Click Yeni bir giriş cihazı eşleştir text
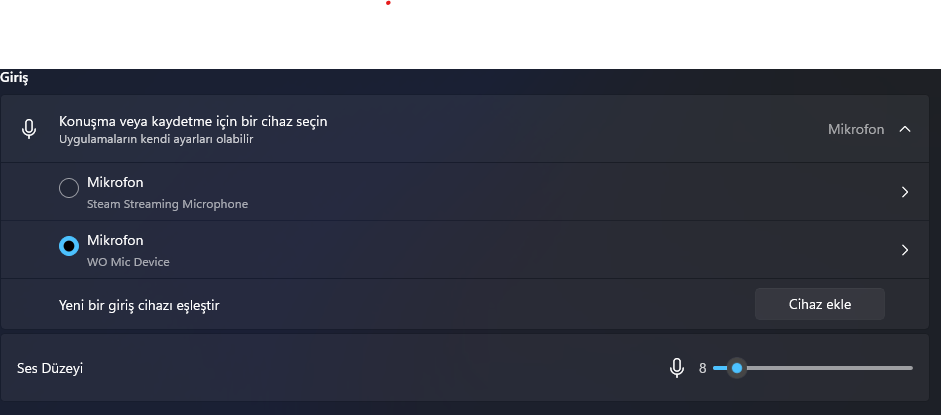Image resolution: width=941 pixels, height=415 pixels. (x=139, y=305)
